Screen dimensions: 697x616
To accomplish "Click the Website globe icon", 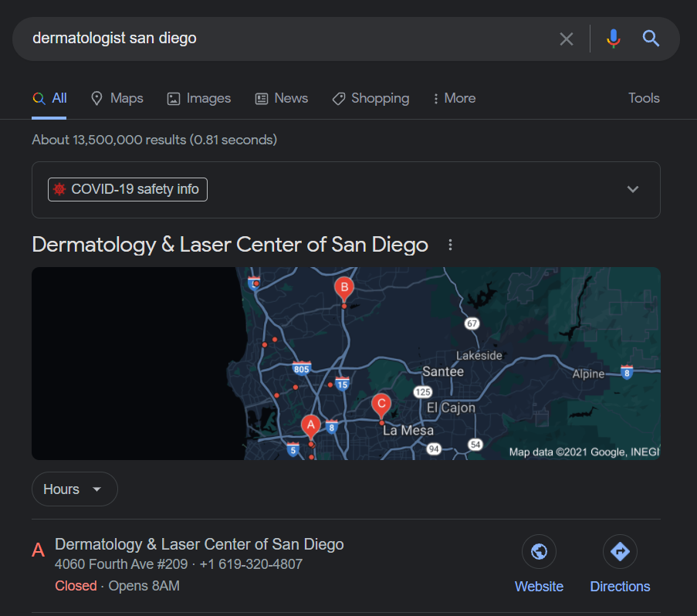I will [539, 552].
